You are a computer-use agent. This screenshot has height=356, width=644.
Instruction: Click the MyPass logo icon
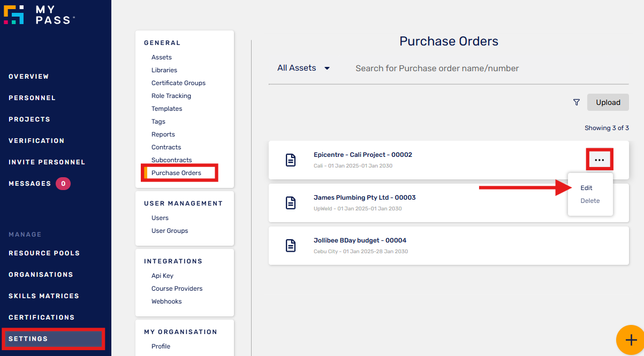pyautogui.click(x=14, y=14)
